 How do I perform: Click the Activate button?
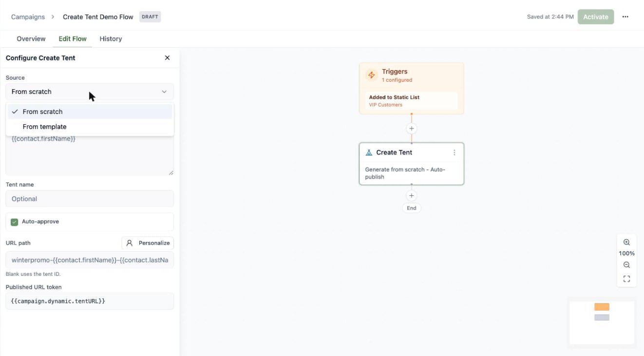click(x=596, y=17)
